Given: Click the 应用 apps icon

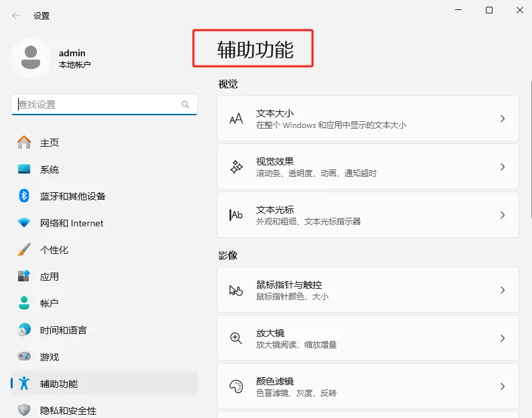Looking at the screenshot, I should pyautogui.click(x=24, y=276).
